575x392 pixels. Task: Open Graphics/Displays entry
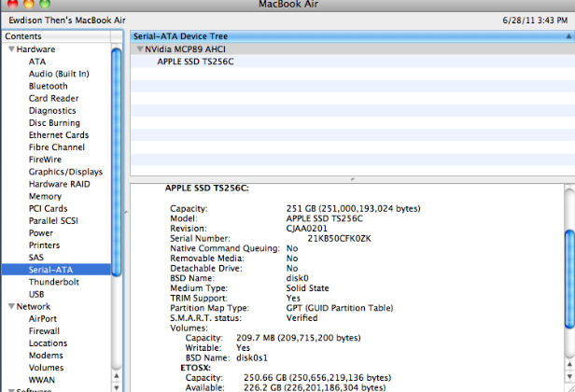65,172
